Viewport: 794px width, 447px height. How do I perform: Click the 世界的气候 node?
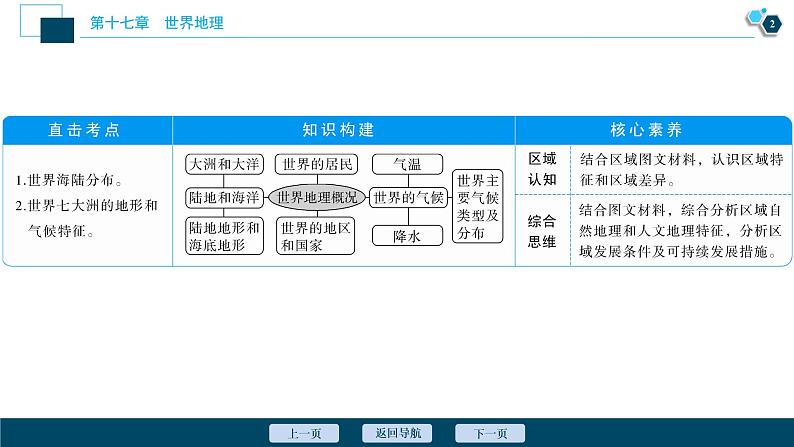[x=408, y=198]
